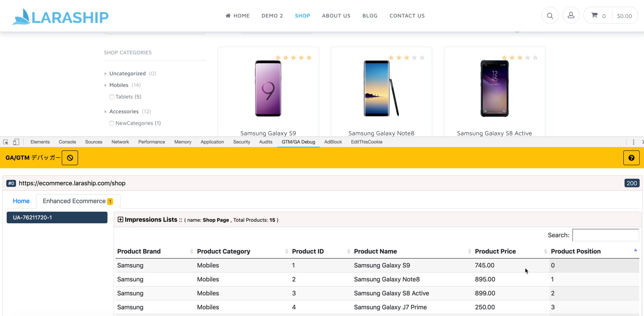Click the #0 request badge

click(x=11, y=183)
